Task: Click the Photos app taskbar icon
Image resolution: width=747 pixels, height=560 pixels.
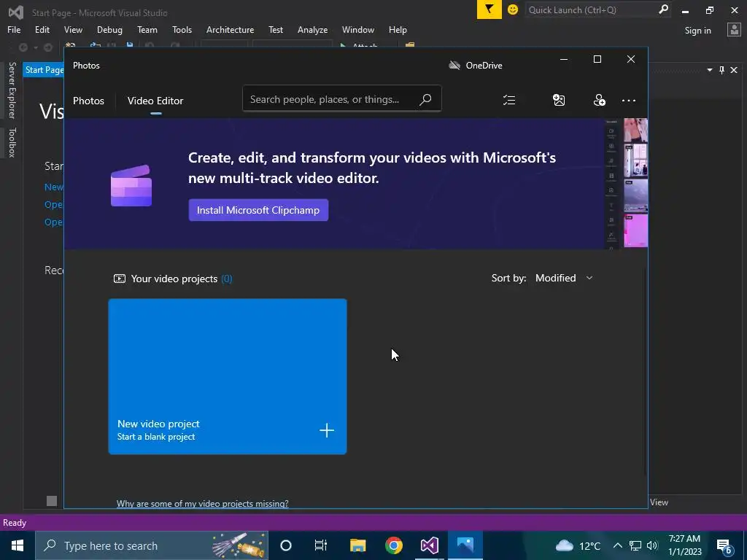Action: tap(465, 545)
